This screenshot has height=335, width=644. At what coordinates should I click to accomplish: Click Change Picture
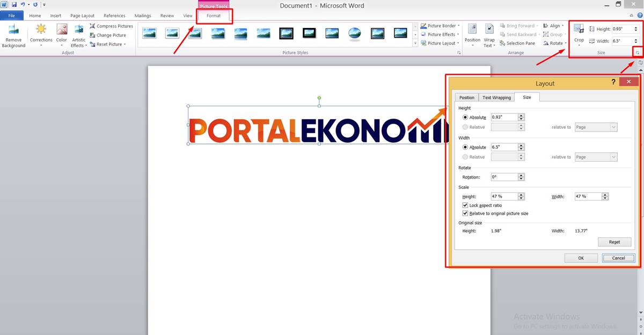(x=107, y=35)
